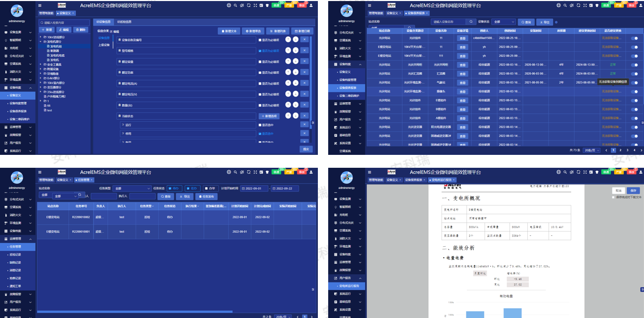Click 提交 button in device definition window

(x=307, y=149)
